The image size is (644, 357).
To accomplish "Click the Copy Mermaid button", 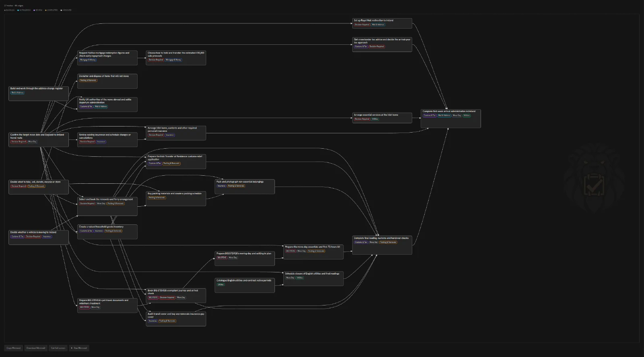I will [x=13, y=348].
